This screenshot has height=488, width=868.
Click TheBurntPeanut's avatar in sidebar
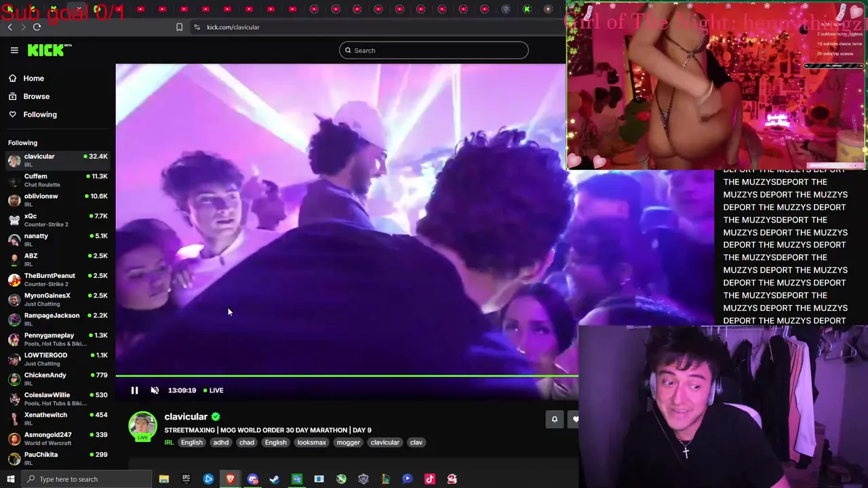click(14, 279)
